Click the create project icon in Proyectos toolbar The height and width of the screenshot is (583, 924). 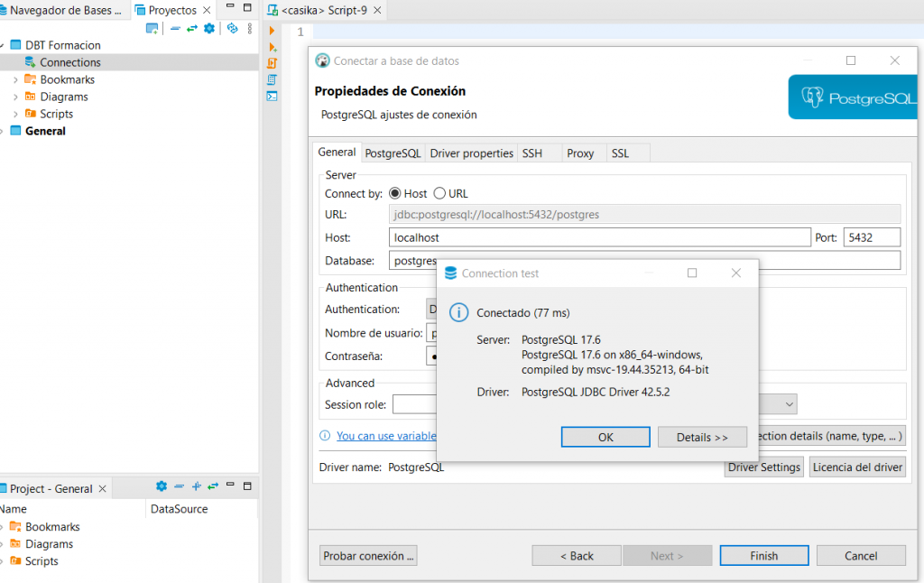152,28
